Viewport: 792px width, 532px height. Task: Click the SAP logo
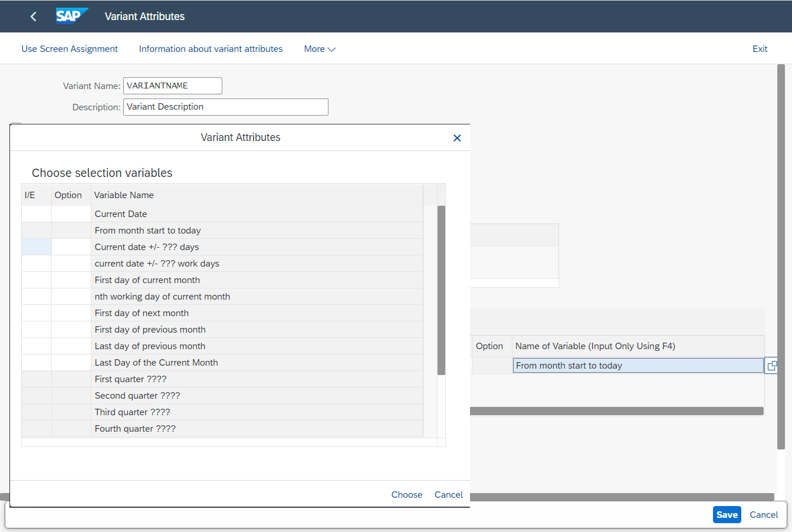pos(71,16)
